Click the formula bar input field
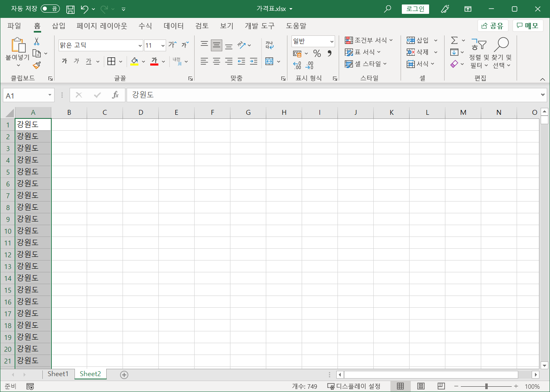Viewport: 550px width, 392px height. (333, 95)
